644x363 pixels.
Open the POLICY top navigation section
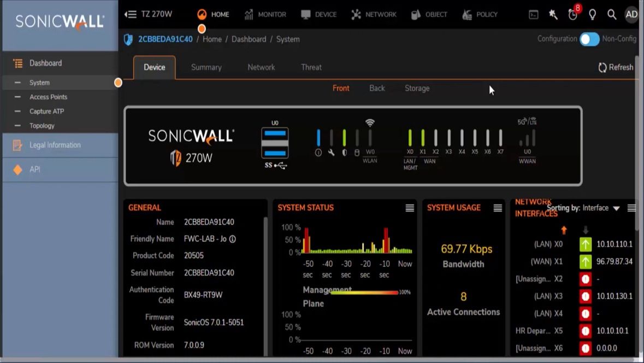click(x=480, y=14)
